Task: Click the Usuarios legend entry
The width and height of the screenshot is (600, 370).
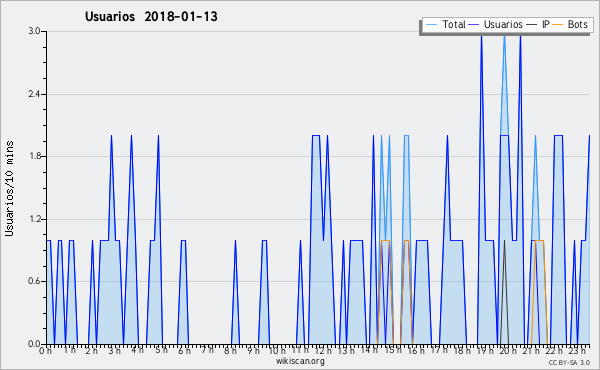Action: pyautogui.click(x=496, y=24)
